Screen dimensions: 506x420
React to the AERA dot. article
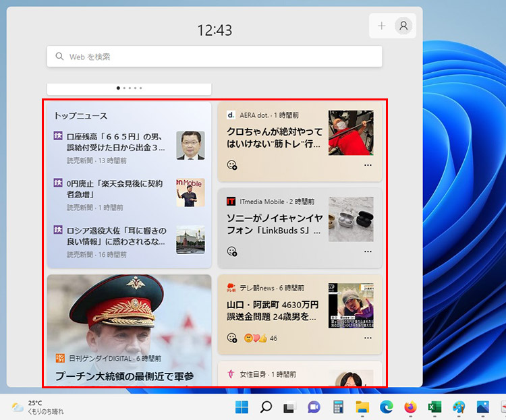coord(232,165)
